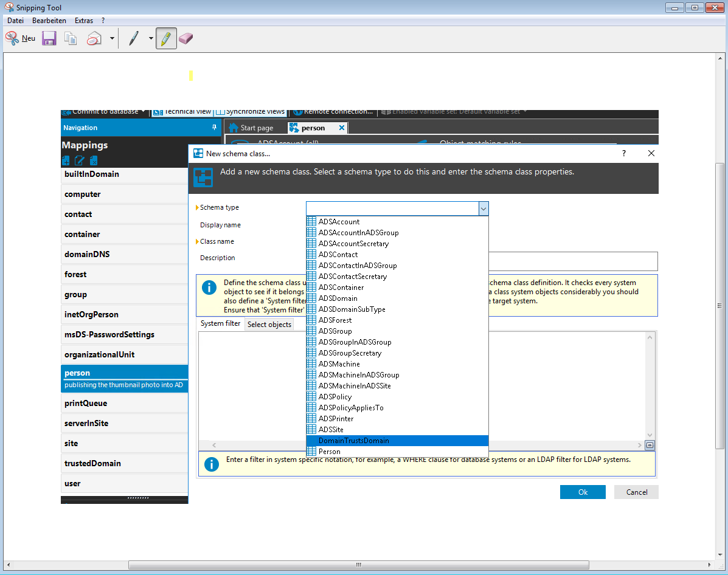Choose ADSAccount from the schema list

397,222
